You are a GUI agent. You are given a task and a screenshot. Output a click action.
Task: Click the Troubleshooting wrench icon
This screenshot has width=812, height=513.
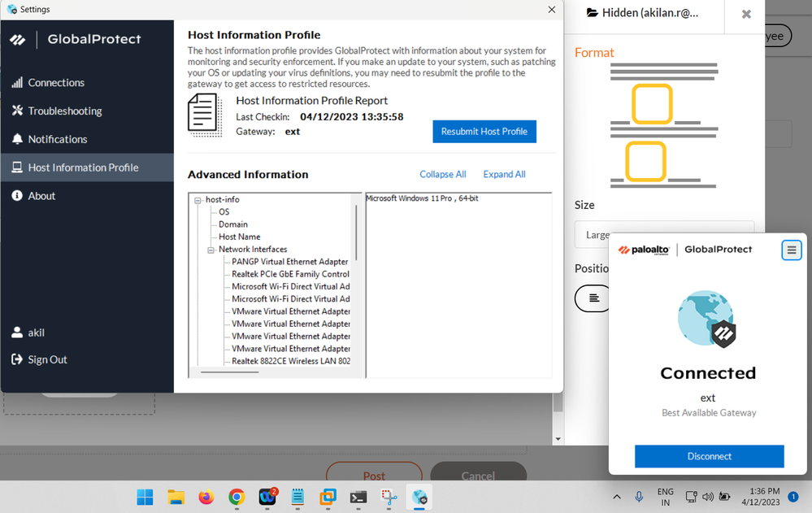click(x=17, y=111)
